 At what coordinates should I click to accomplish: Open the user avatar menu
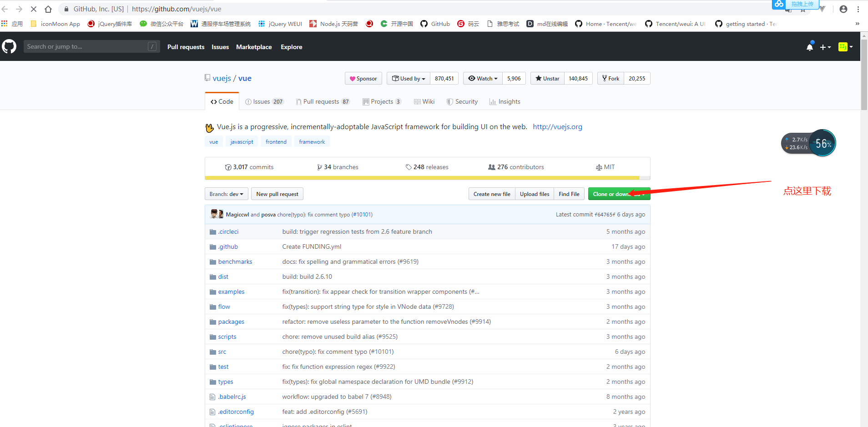click(x=845, y=47)
